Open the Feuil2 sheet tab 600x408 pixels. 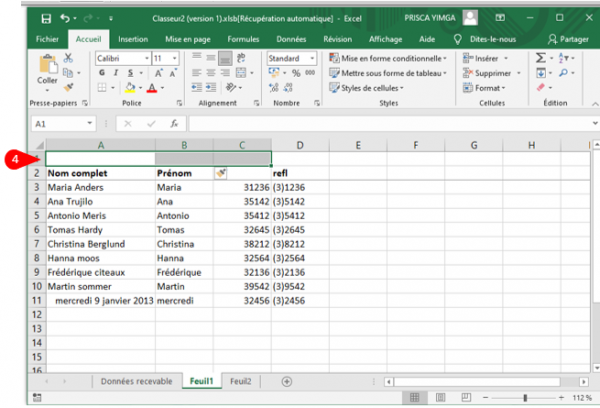pyautogui.click(x=241, y=381)
